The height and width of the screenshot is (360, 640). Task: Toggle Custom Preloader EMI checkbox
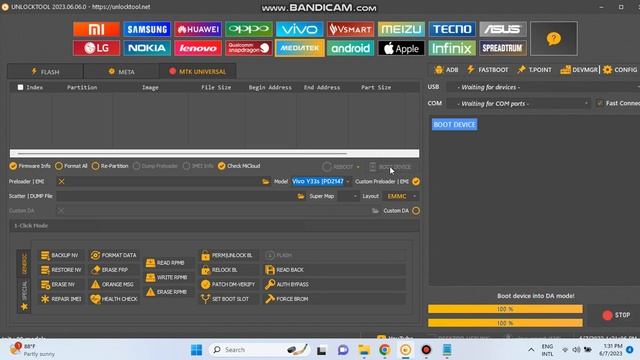tap(416, 182)
